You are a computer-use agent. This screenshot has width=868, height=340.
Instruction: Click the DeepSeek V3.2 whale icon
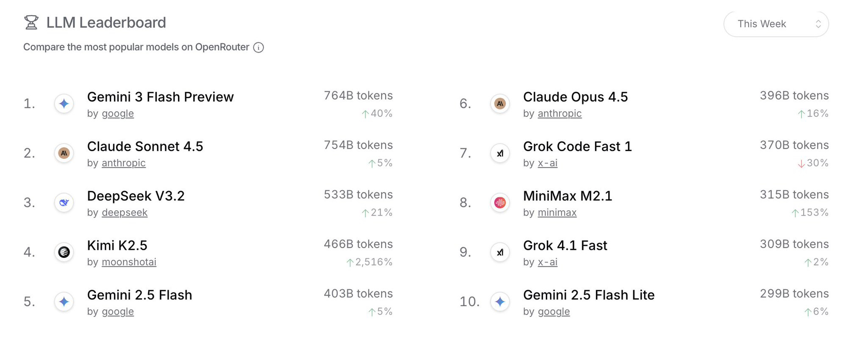coord(64,203)
